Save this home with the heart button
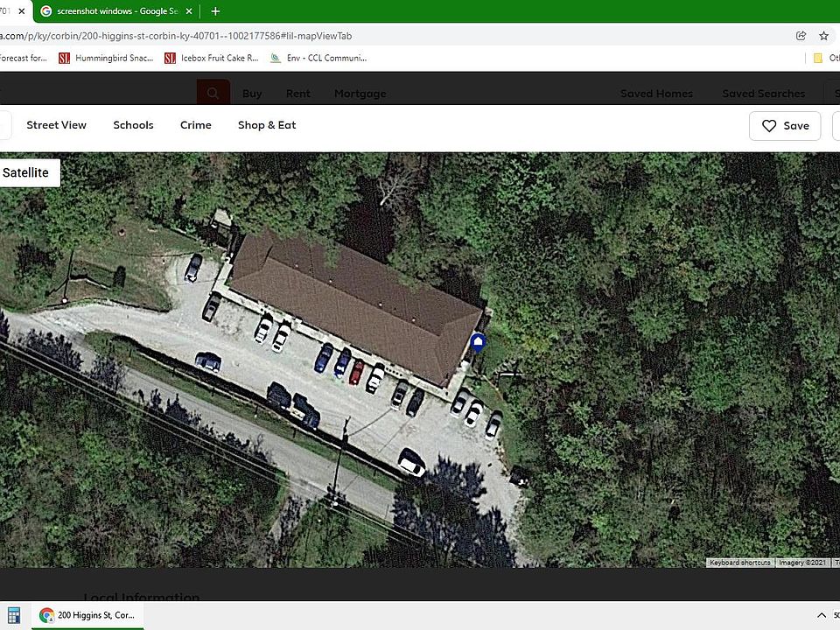This screenshot has height=630, width=840. pos(785,126)
